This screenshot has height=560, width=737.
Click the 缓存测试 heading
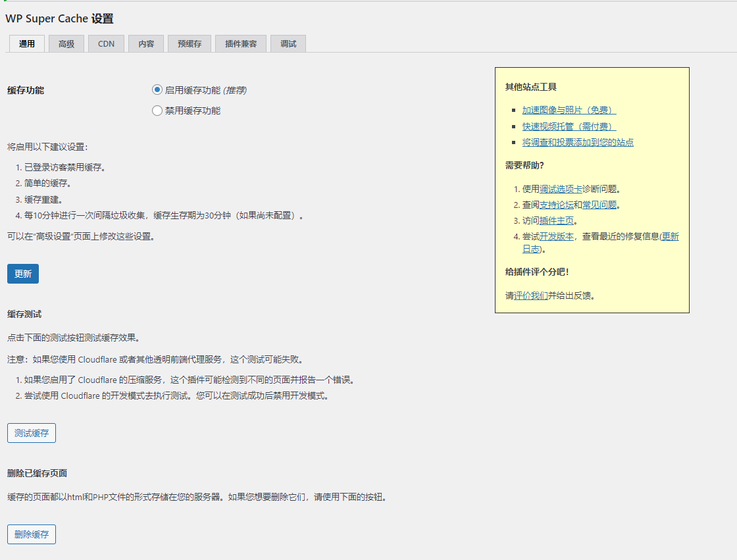coord(24,314)
